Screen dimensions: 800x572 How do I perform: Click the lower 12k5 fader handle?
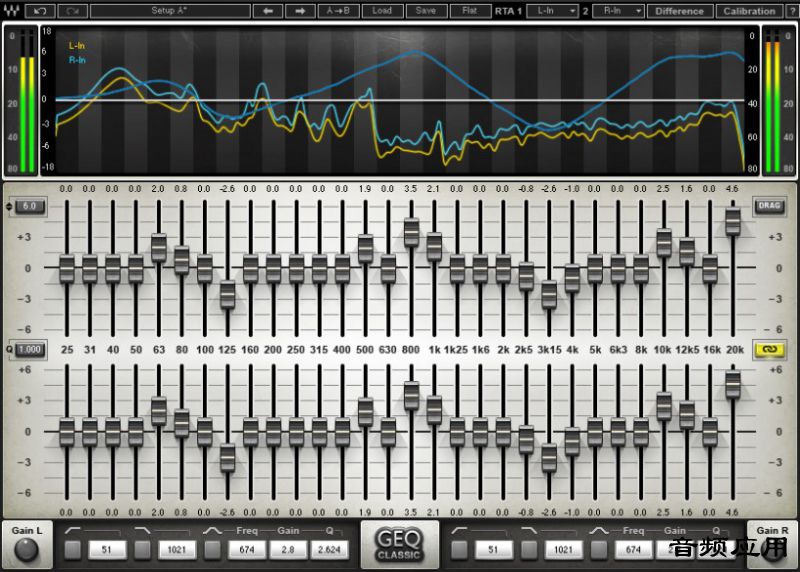pos(687,415)
